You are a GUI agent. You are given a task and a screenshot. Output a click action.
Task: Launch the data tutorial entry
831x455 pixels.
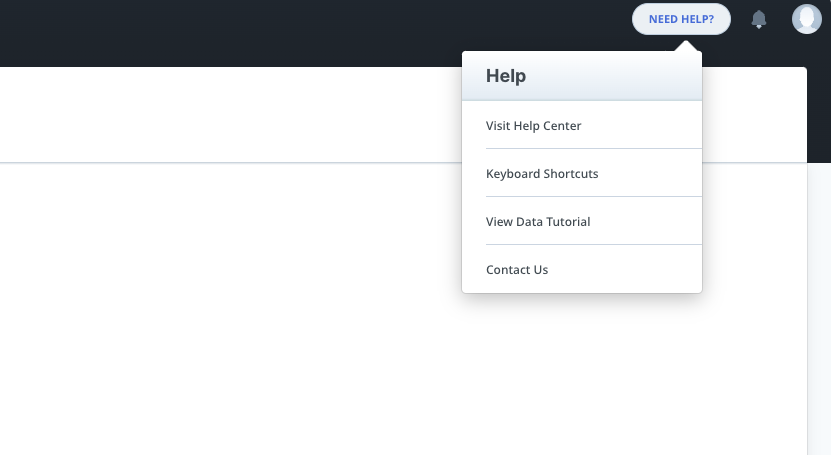tap(538, 222)
